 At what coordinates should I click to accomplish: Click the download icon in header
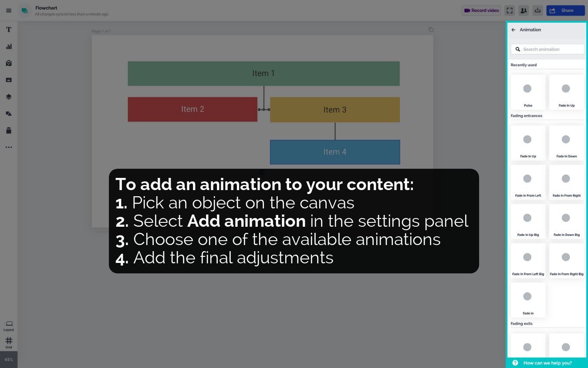point(537,10)
